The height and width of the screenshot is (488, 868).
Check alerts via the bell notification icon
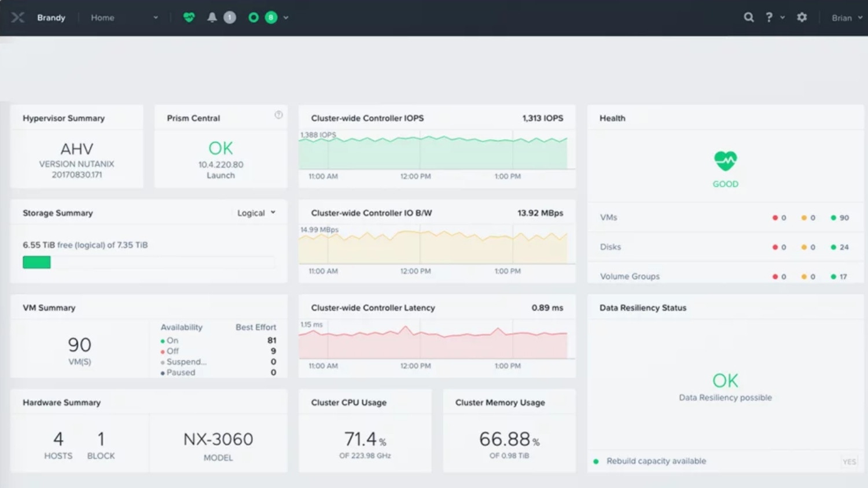tap(213, 17)
